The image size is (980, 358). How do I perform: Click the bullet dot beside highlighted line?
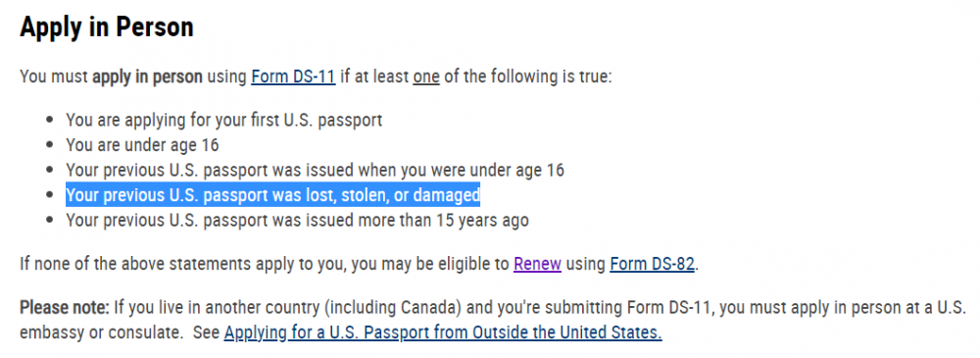point(51,195)
